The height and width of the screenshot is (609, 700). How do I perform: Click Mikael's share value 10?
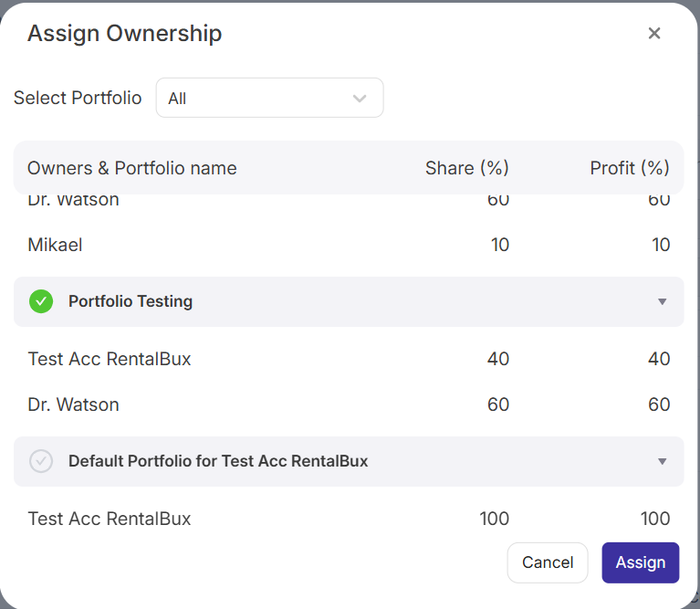pyautogui.click(x=499, y=245)
